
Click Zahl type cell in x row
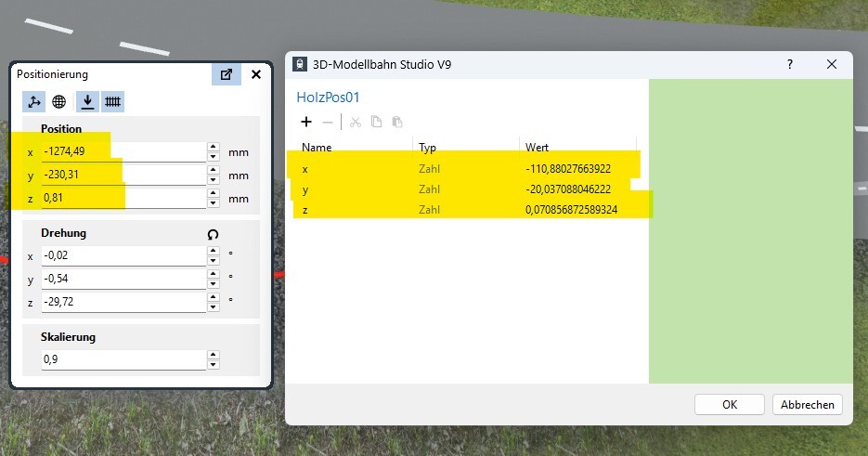(429, 168)
